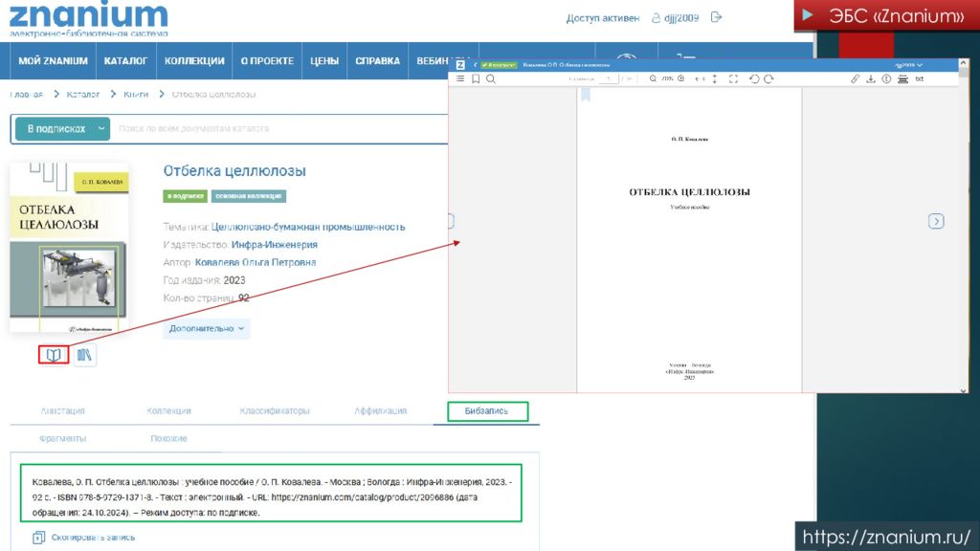
Task: Open the ЦЕНЫ menu item
Action: 324,60
